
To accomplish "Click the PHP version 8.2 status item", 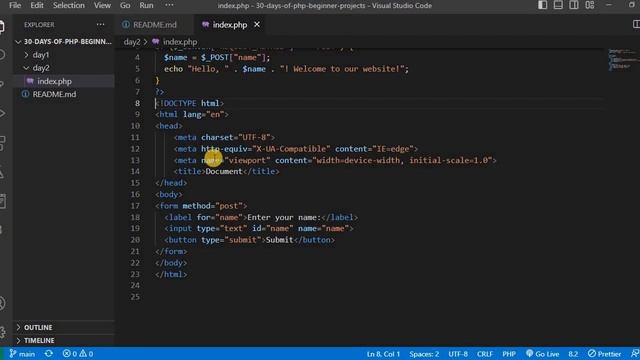I will click(573, 354).
